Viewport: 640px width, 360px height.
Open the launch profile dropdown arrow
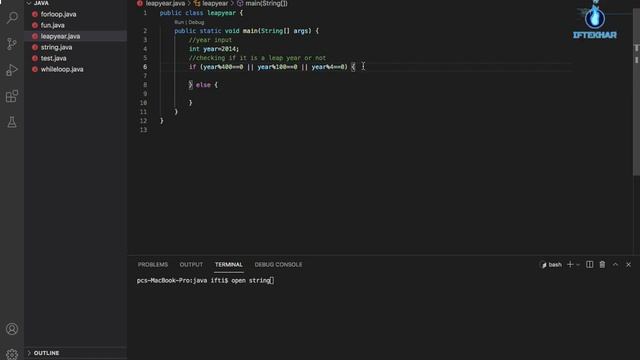(x=578, y=265)
